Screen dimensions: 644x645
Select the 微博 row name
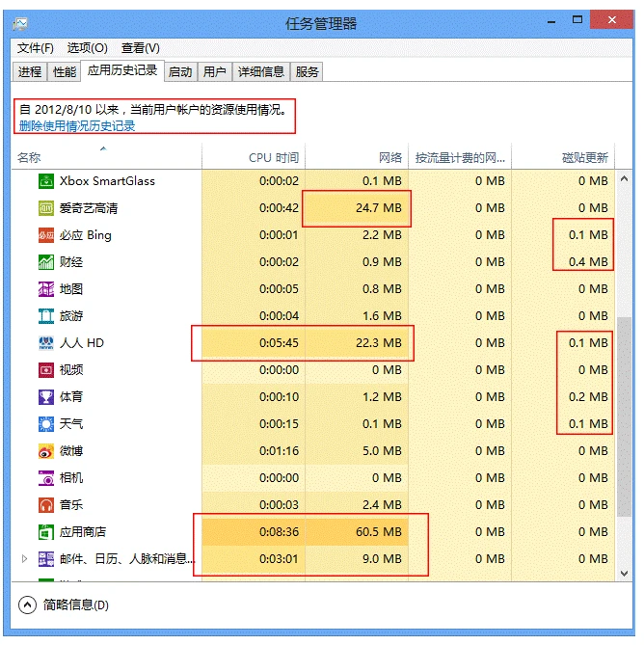point(71,451)
